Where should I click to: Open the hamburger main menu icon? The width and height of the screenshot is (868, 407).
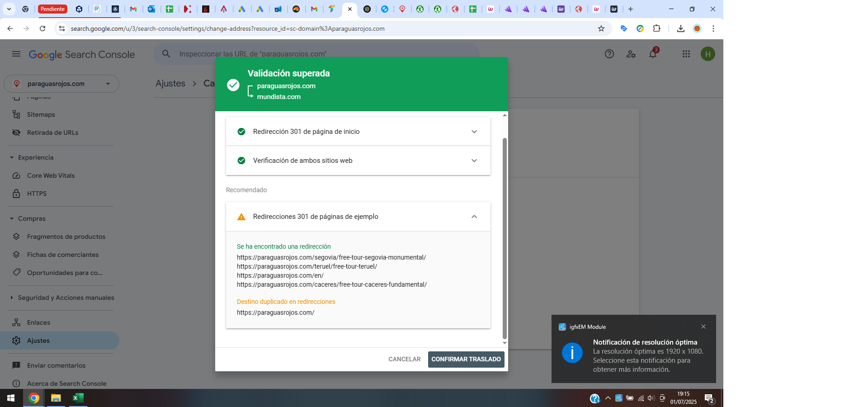(16, 54)
